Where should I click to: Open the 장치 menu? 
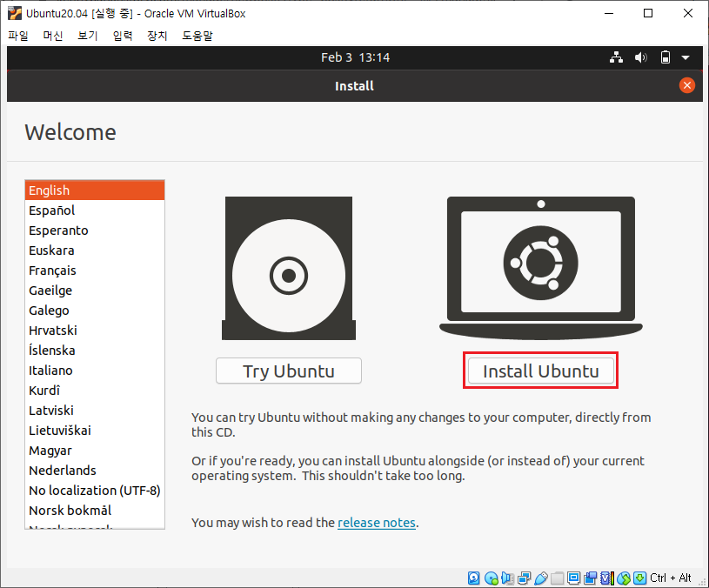pos(157,36)
